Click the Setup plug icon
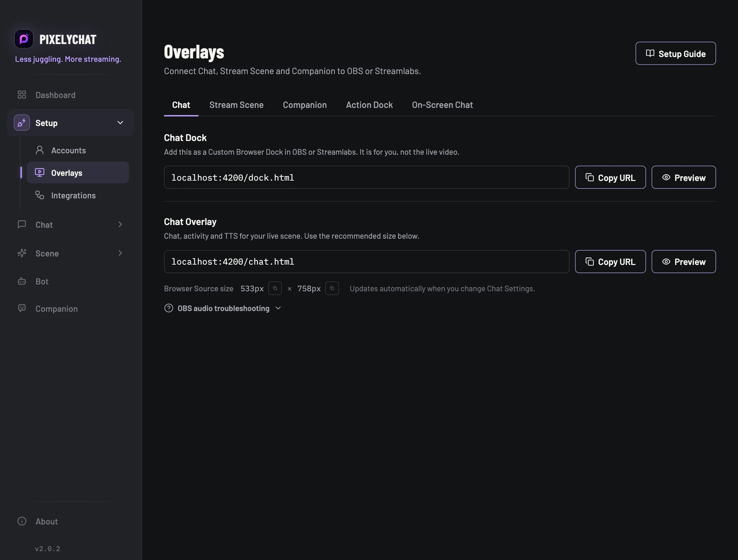This screenshot has width=738, height=560. (22, 123)
